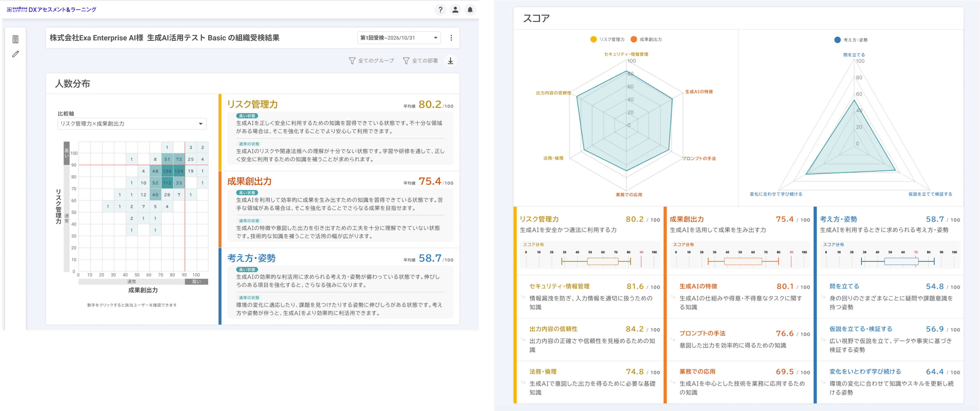Open the report document icon in sidebar
Viewport: 980px width, 411px height.
click(x=16, y=39)
